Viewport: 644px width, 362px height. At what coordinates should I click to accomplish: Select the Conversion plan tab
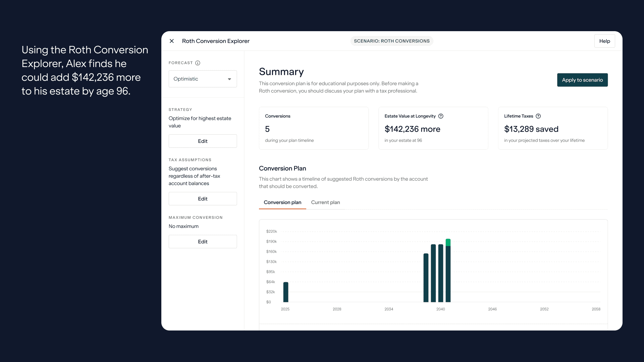point(282,202)
